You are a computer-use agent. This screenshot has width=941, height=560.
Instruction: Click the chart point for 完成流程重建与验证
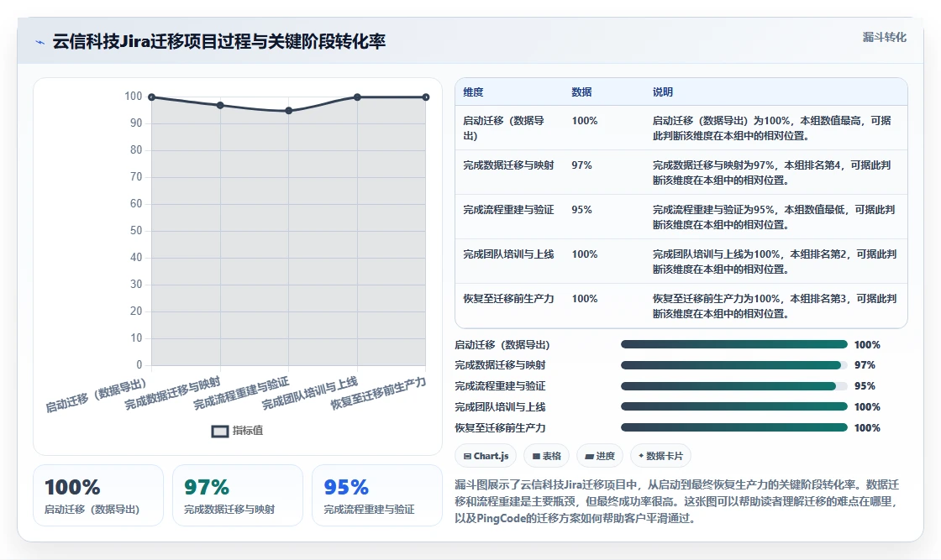click(x=289, y=111)
